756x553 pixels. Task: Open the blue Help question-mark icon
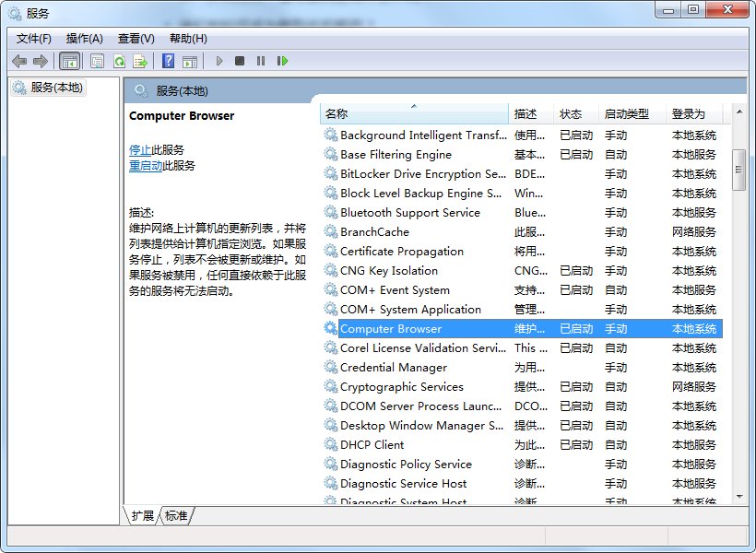pyautogui.click(x=168, y=61)
